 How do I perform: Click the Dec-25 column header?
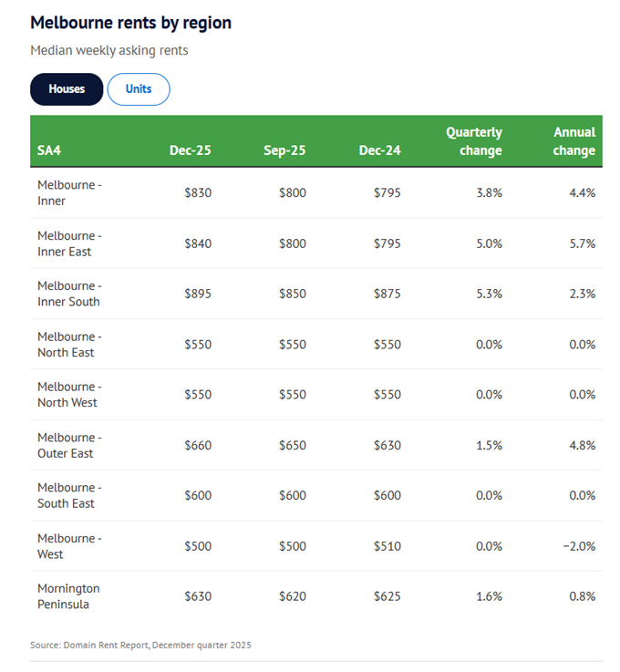pos(190,150)
